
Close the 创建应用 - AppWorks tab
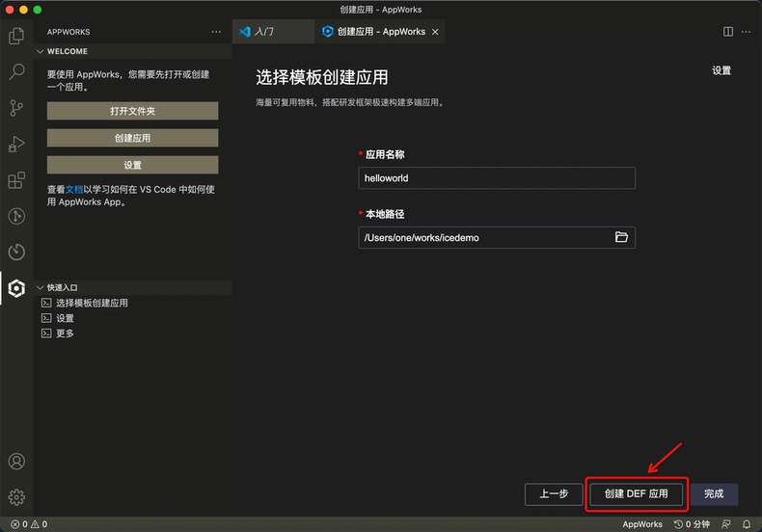(435, 32)
